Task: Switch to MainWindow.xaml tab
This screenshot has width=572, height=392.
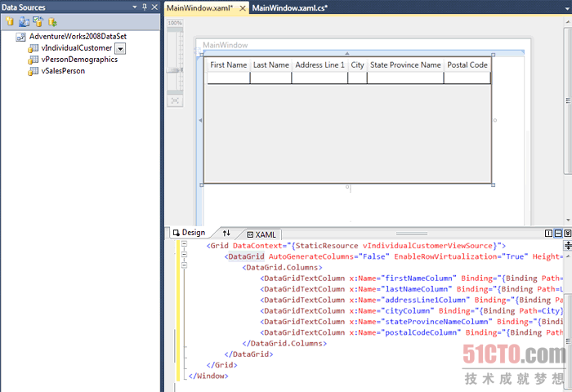Action: pos(199,7)
